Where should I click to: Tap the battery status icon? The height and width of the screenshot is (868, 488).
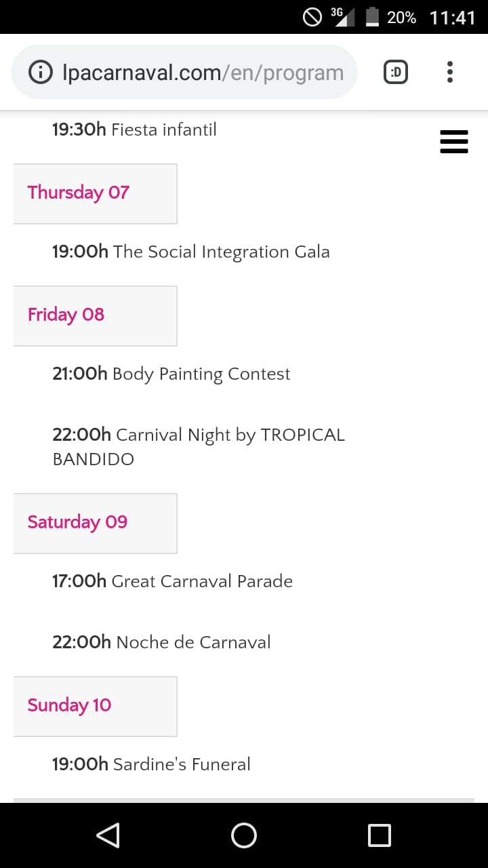372,17
